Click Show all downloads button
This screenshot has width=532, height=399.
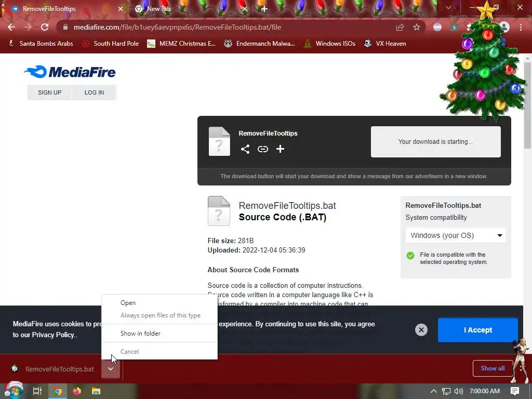click(493, 368)
